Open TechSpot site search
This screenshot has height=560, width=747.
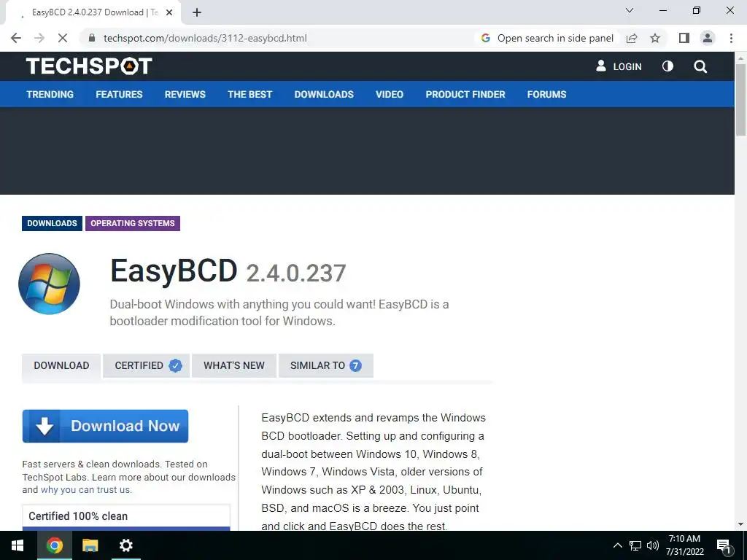point(700,66)
